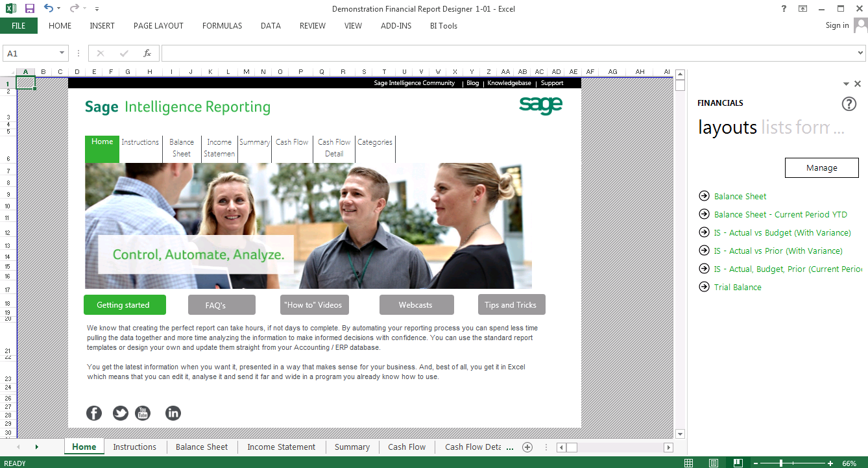
Task: Open the Balance Sheet - Current Period YTD layout
Action: (x=780, y=214)
